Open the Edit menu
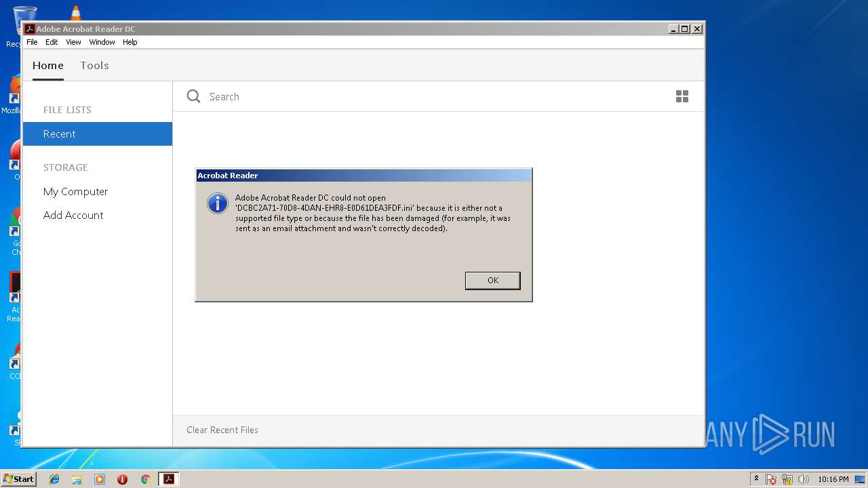 pyautogui.click(x=52, y=42)
